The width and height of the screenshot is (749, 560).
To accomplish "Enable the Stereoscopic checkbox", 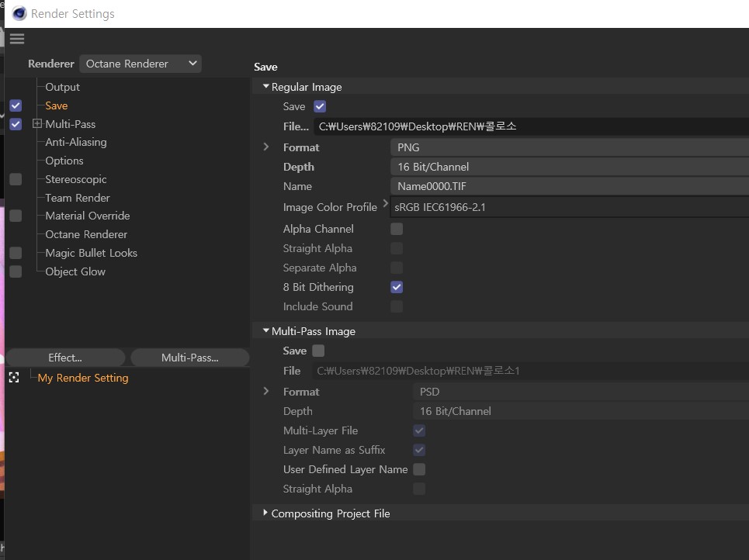I will pyautogui.click(x=16, y=179).
